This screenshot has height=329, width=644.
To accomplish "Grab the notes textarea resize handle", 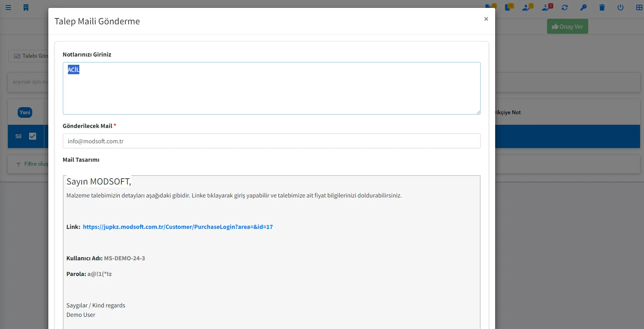I will pyautogui.click(x=478, y=112).
